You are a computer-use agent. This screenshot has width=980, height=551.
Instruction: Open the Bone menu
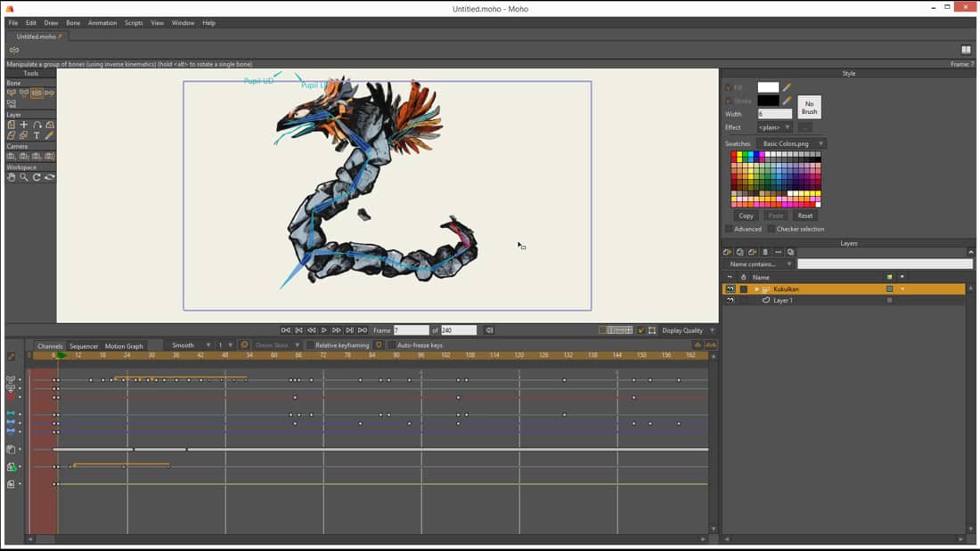coord(73,23)
